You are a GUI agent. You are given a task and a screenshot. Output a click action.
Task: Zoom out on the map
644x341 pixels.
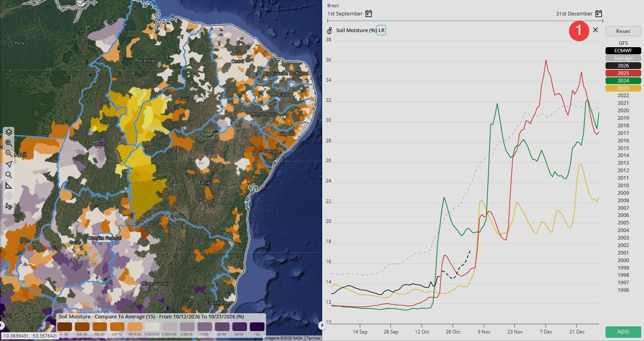click(x=9, y=153)
